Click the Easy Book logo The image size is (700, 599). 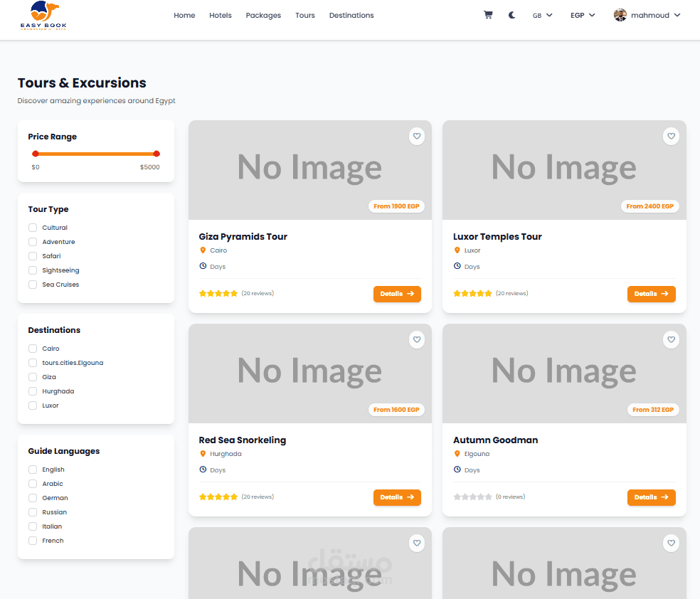coord(44,17)
